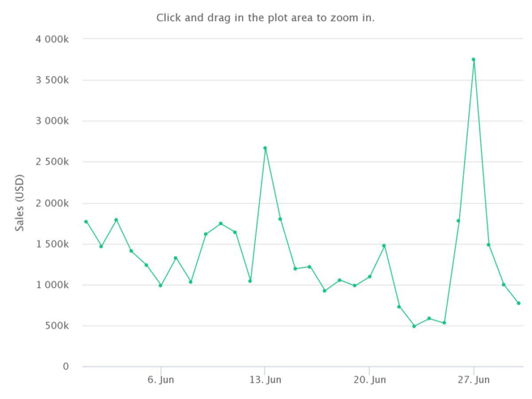Screen dimensions: 532x399
Task: Click the 2 000k y-axis label
Action: (x=52, y=204)
